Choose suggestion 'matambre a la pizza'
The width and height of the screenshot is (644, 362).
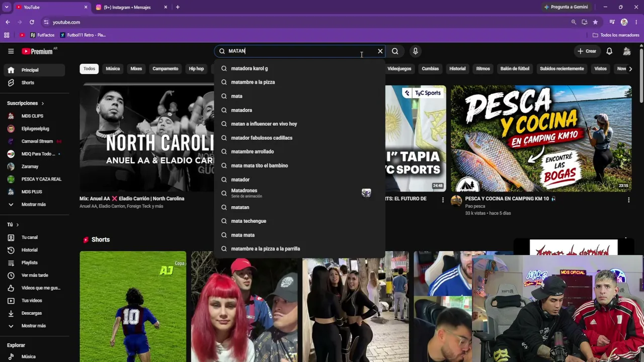pyautogui.click(x=299, y=82)
